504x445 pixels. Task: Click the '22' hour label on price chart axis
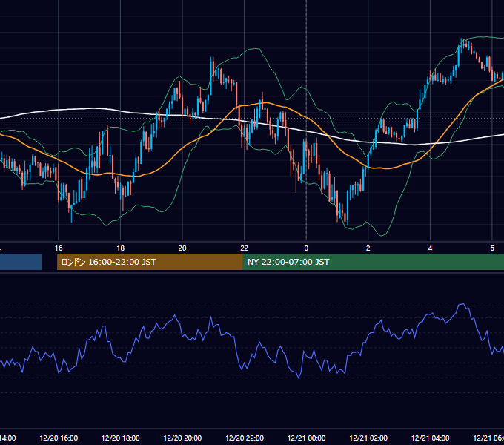point(245,248)
